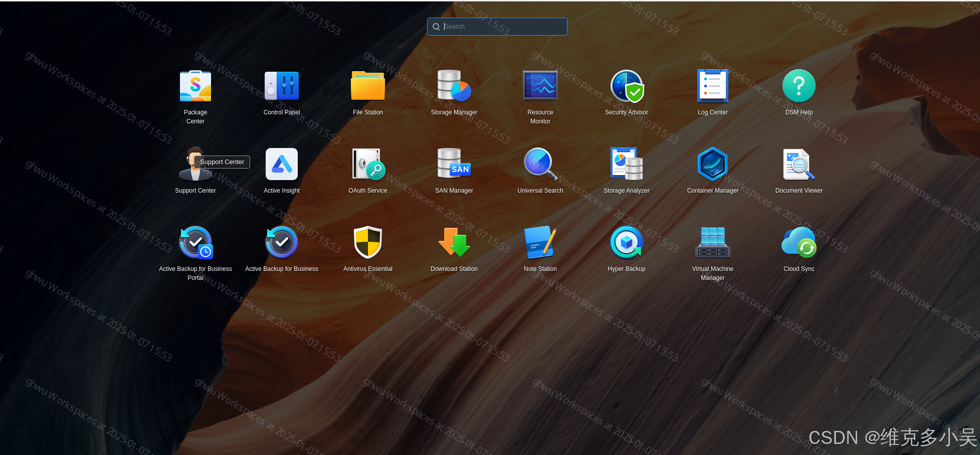
Task: Open Resource Monitor icon
Action: [540, 86]
